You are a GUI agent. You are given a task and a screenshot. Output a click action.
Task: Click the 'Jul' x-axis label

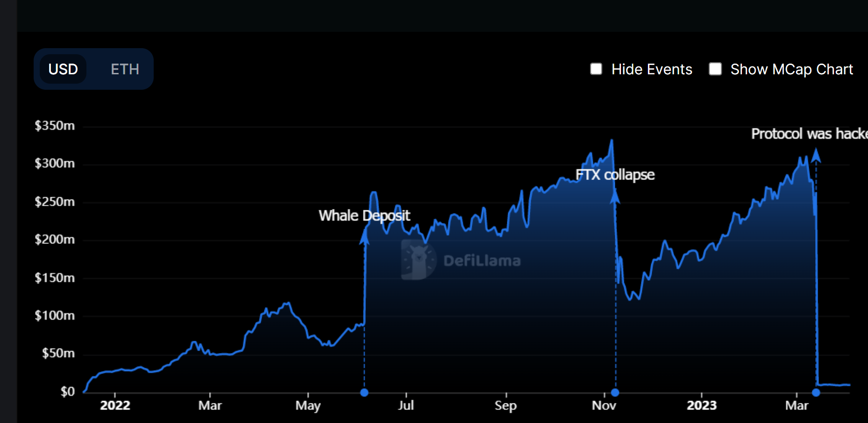(x=406, y=405)
